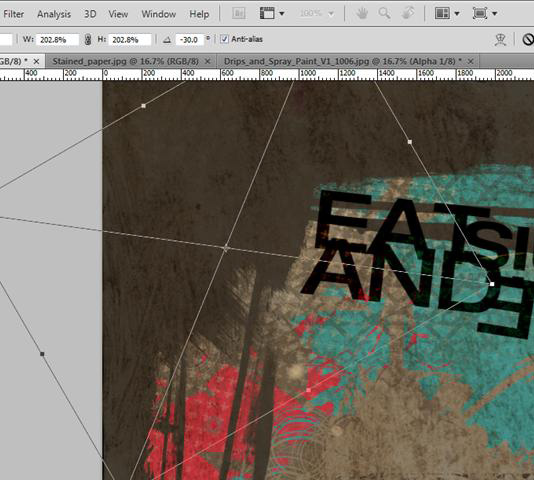534x480 pixels.
Task: Click the ruler origin mark labeled 0
Action: click(x=105, y=73)
